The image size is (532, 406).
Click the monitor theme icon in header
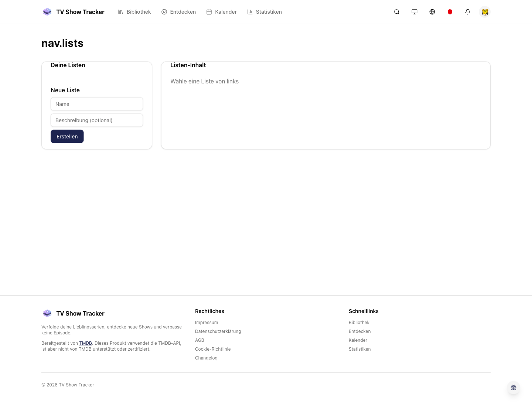(415, 12)
